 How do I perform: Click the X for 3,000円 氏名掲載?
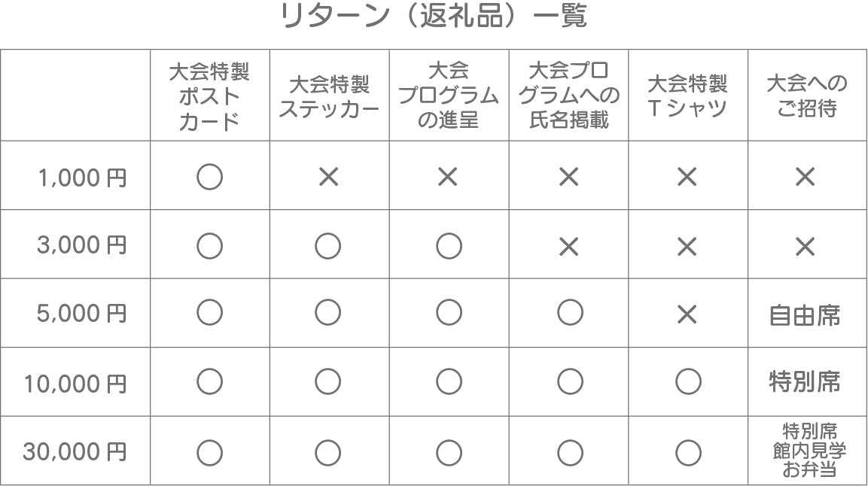click(x=568, y=246)
